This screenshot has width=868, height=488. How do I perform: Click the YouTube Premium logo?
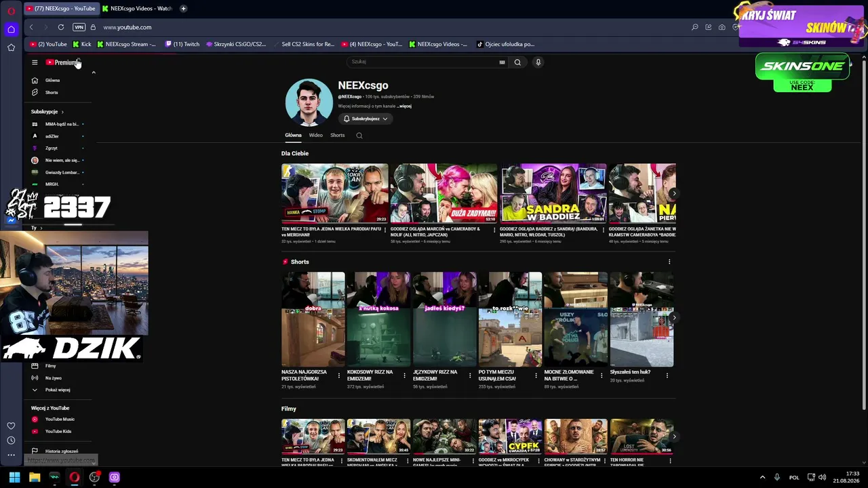pos(62,62)
